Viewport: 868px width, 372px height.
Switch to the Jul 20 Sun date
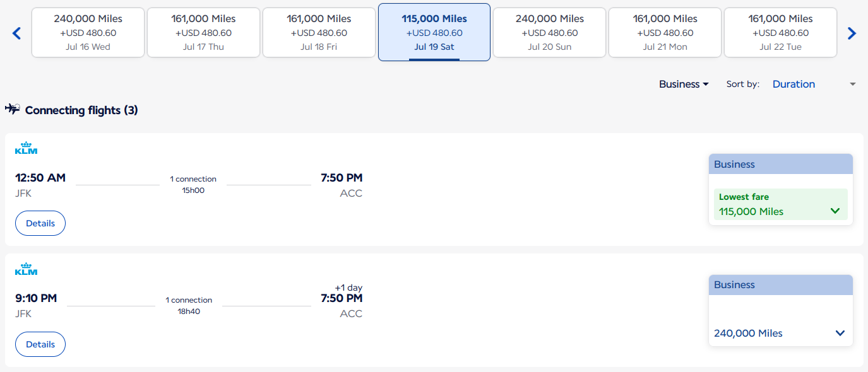[x=549, y=33]
